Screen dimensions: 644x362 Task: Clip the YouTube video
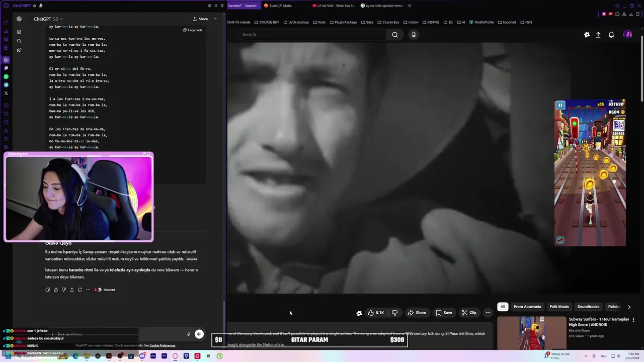[469, 313]
